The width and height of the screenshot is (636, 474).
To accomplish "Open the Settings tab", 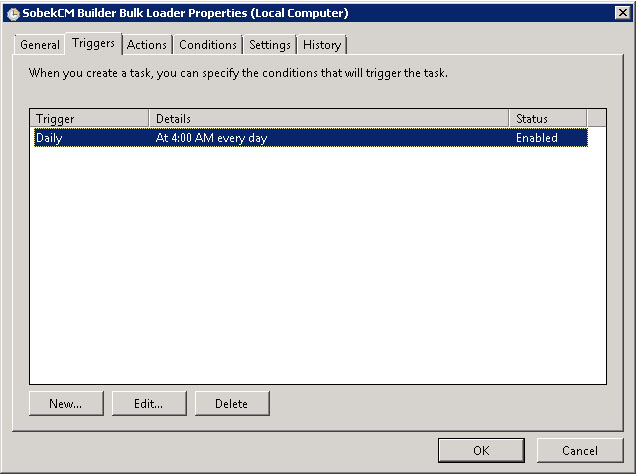I will coord(270,45).
